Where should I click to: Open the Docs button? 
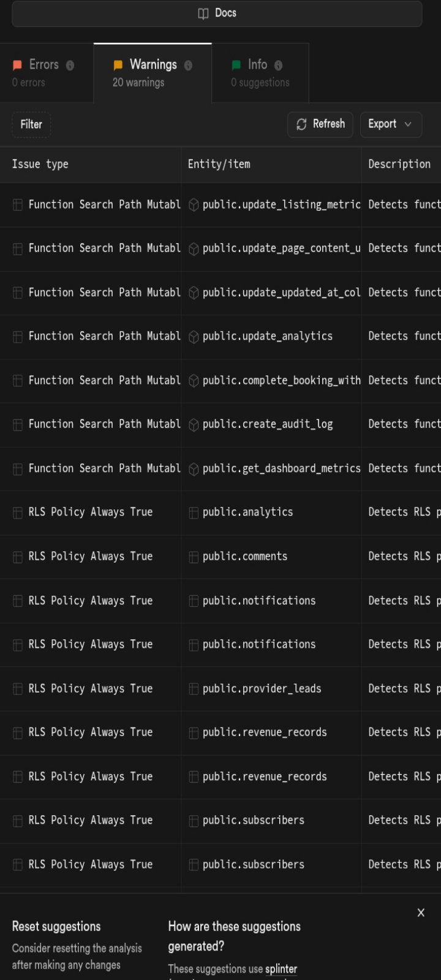click(x=217, y=13)
